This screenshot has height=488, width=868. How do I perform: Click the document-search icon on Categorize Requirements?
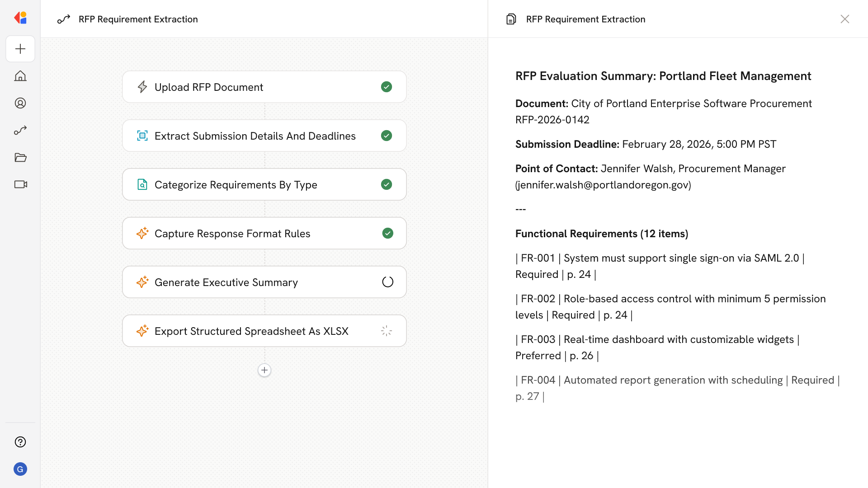click(x=142, y=184)
